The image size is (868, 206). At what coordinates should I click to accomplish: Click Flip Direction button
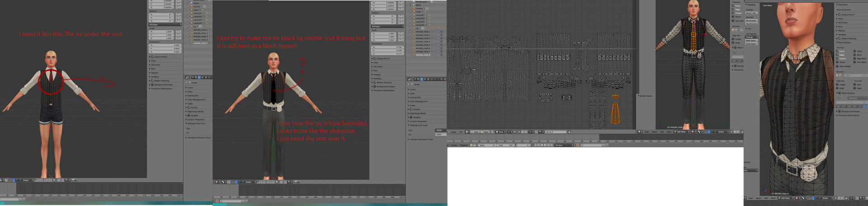(751, 24)
